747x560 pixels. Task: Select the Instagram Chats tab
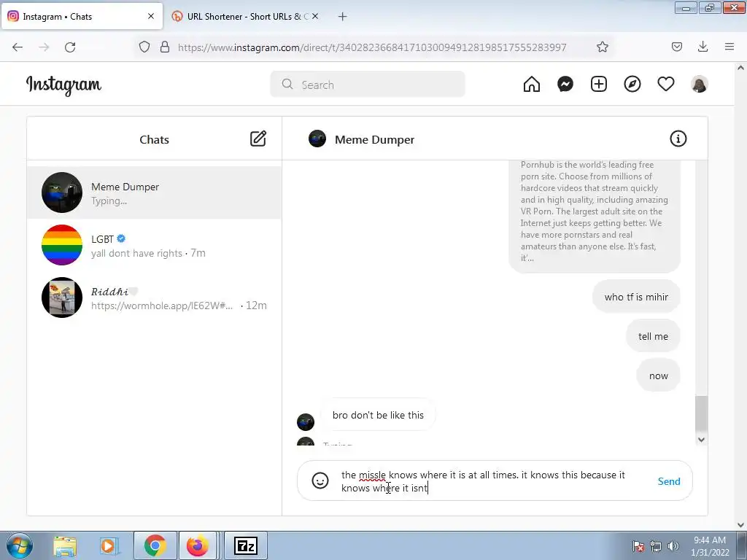[x=82, y=17]
